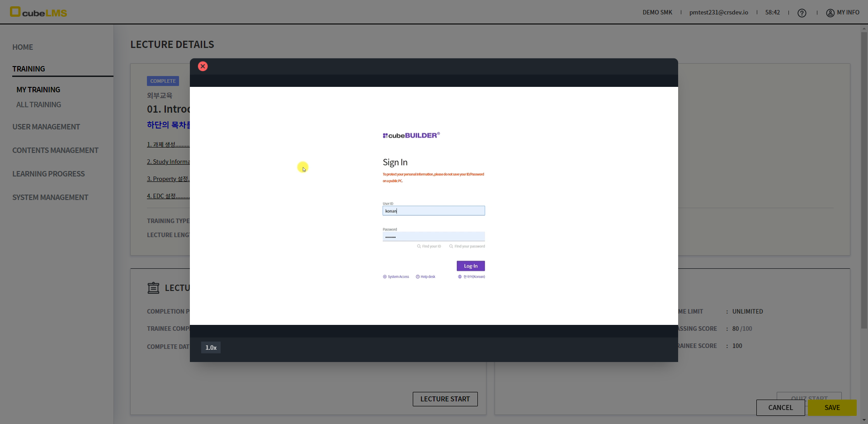Viewport: 868px width, 424px height.
Task: Click Find your password magnifier in video
Action: [451, 247]
